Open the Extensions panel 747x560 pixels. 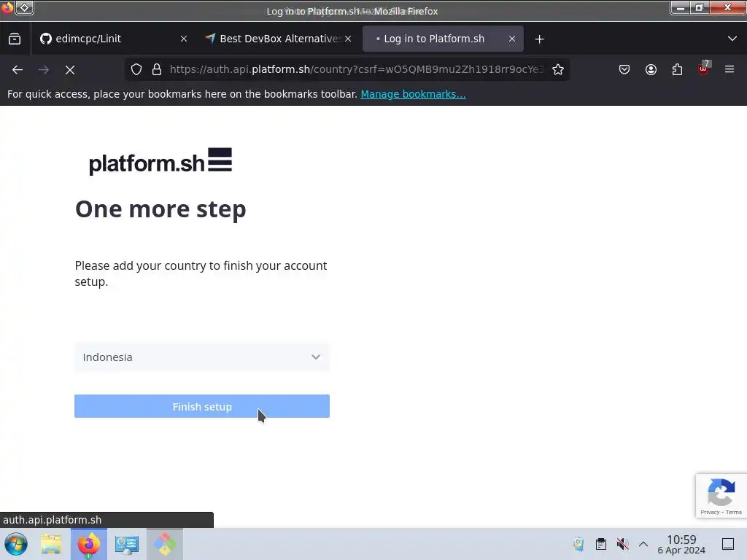[677, 69]
